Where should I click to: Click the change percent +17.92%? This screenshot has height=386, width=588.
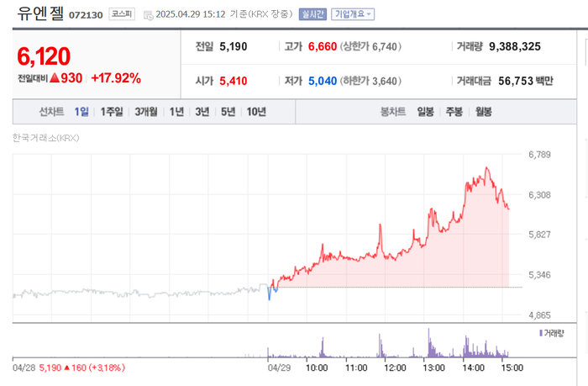click(116, 78)
